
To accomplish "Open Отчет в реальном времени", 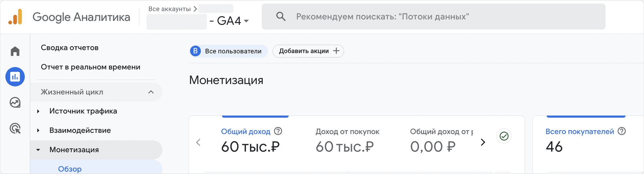I will click(91, 67).
